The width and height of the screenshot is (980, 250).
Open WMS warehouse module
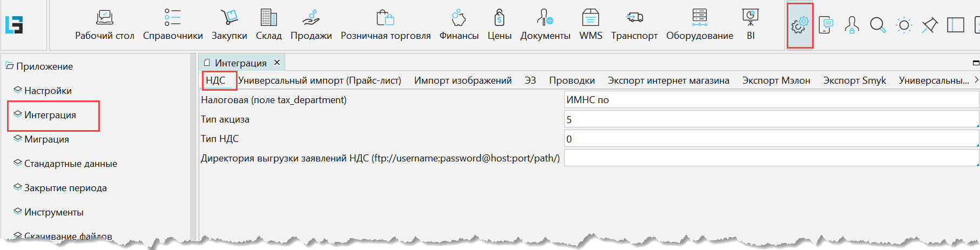590,25
